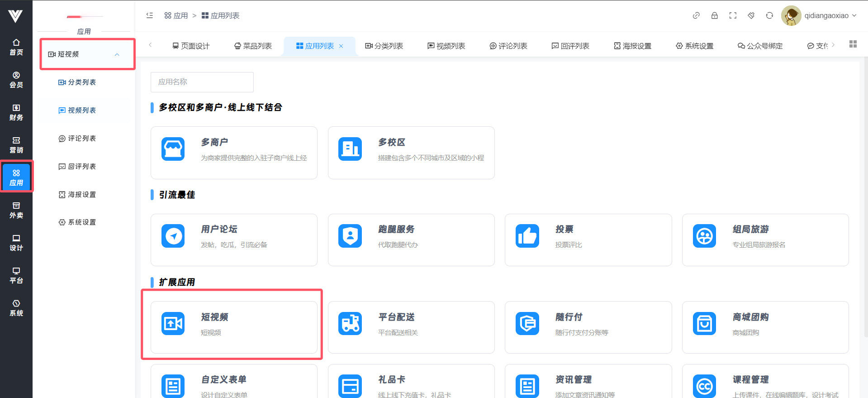Open 营销 section in left sidebar

[x=16, y=145]
